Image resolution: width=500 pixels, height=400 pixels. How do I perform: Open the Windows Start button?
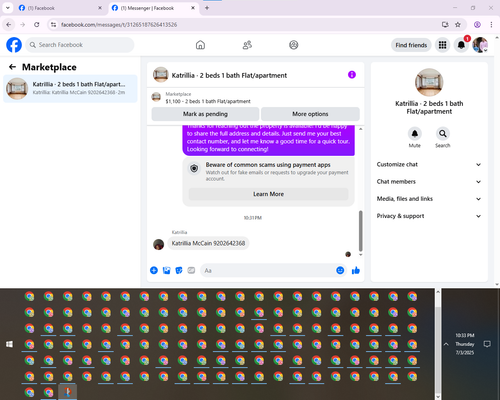pos(10,344)
